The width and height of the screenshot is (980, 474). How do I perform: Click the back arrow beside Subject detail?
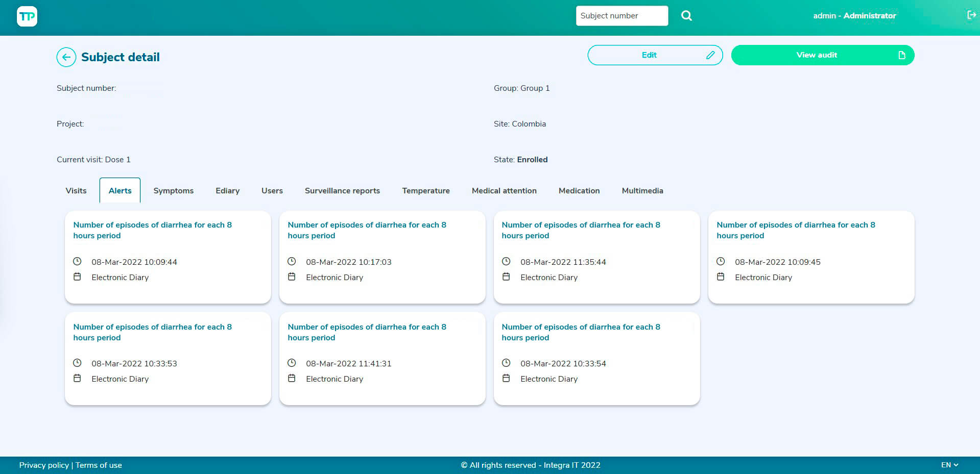pyautogui.click(x=66, y=57)
